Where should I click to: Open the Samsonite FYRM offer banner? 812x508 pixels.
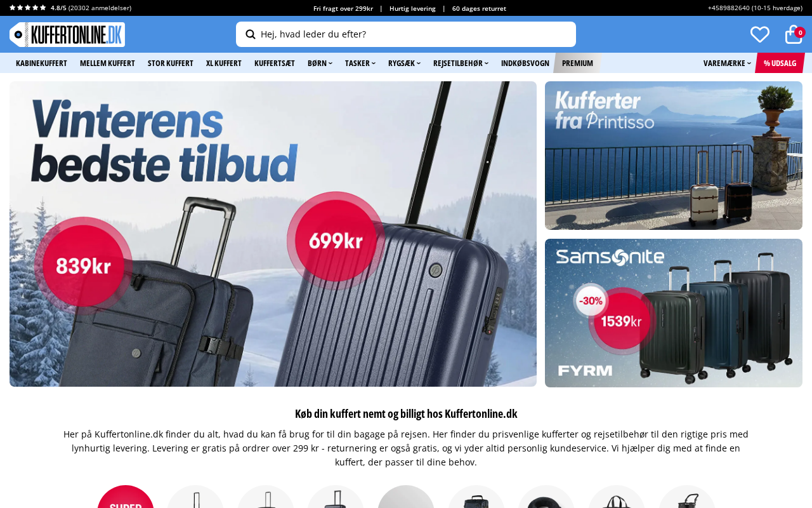[x=674, y=313]
